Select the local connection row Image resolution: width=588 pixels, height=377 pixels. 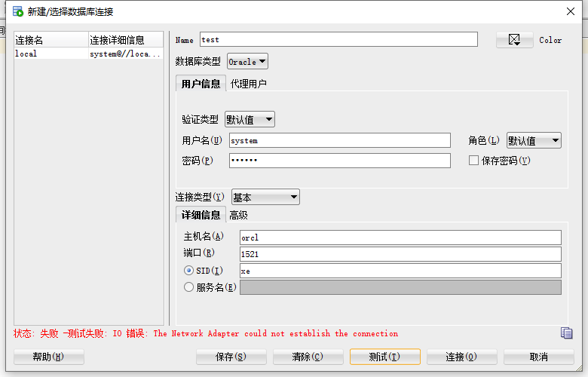(x=88, y=54)
